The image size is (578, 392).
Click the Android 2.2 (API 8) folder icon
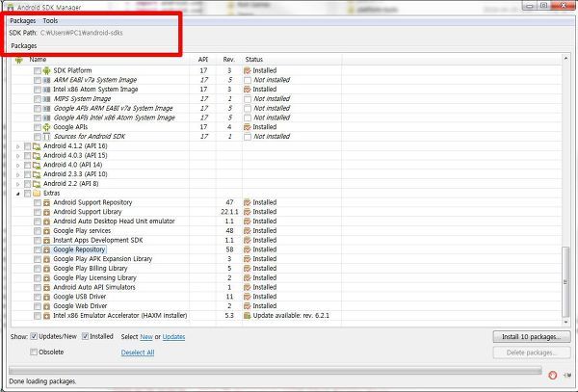pyautogui.click(x=37, y=184)
